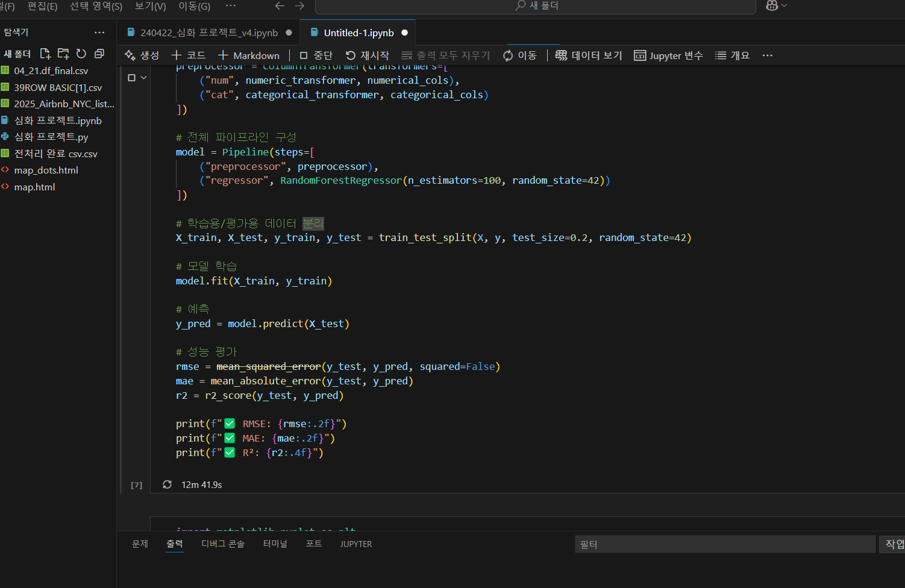This screenshot has width=905, height=588.
Task: Open the 240422_심화 프로젝트_v4.ipynb tab
Action: [208, 33]
